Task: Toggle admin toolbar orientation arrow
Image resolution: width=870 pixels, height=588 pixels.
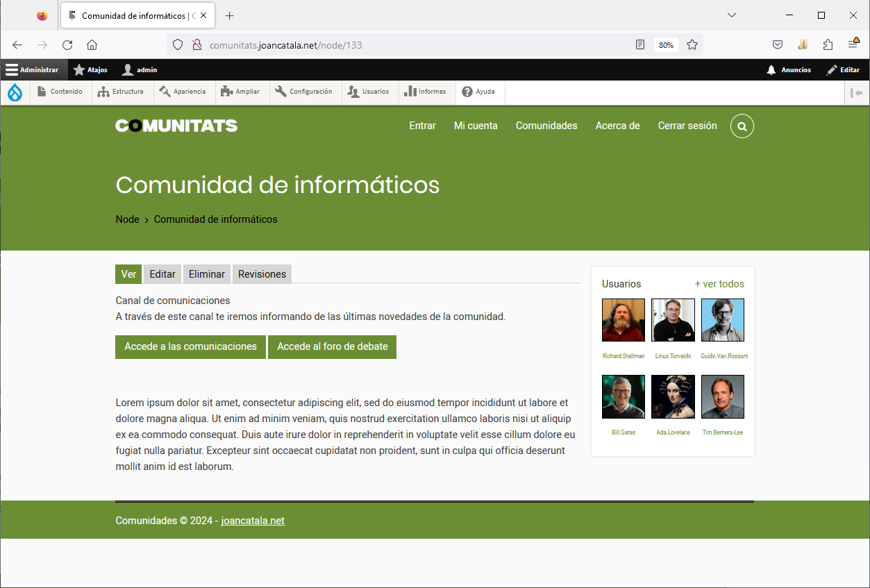Action: tap(856, 92)
